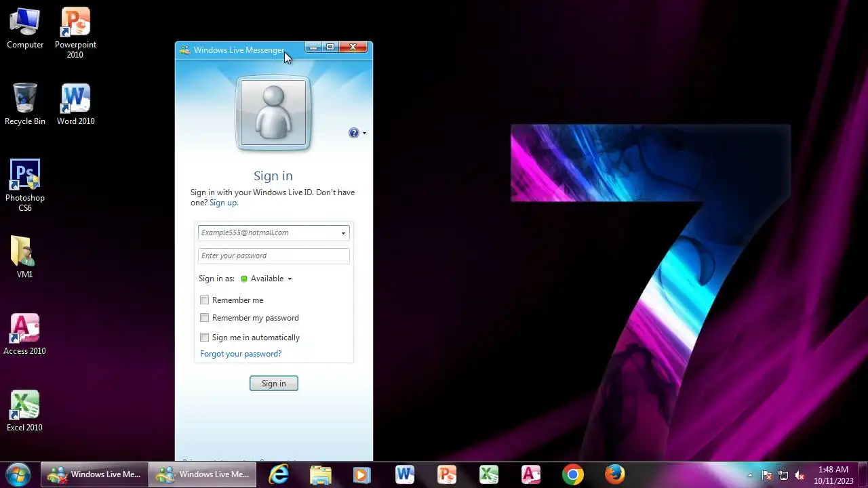Open the Sign up link
This screenshot has height=488, width=868.
pyautogui.click(x=224, y=203)
